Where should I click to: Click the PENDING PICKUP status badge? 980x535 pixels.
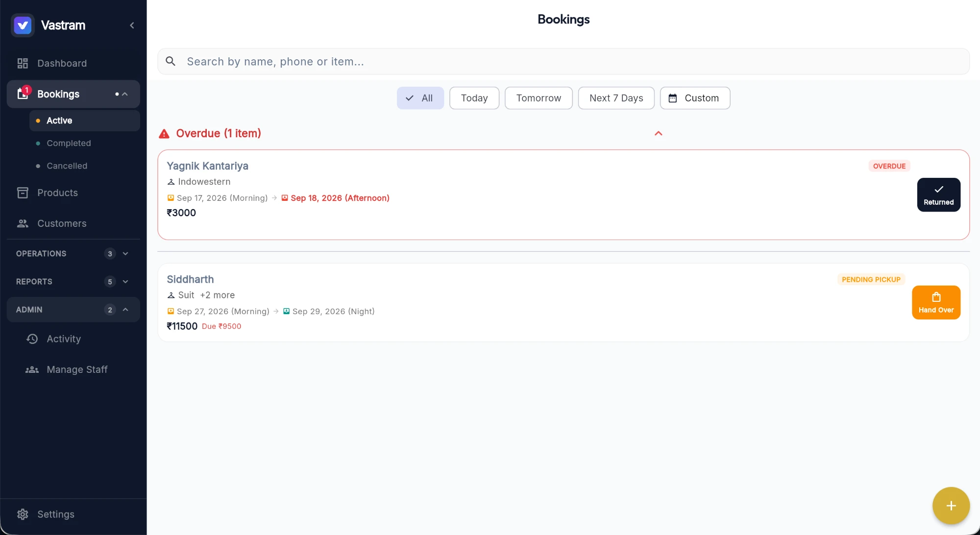pos(871,280)
